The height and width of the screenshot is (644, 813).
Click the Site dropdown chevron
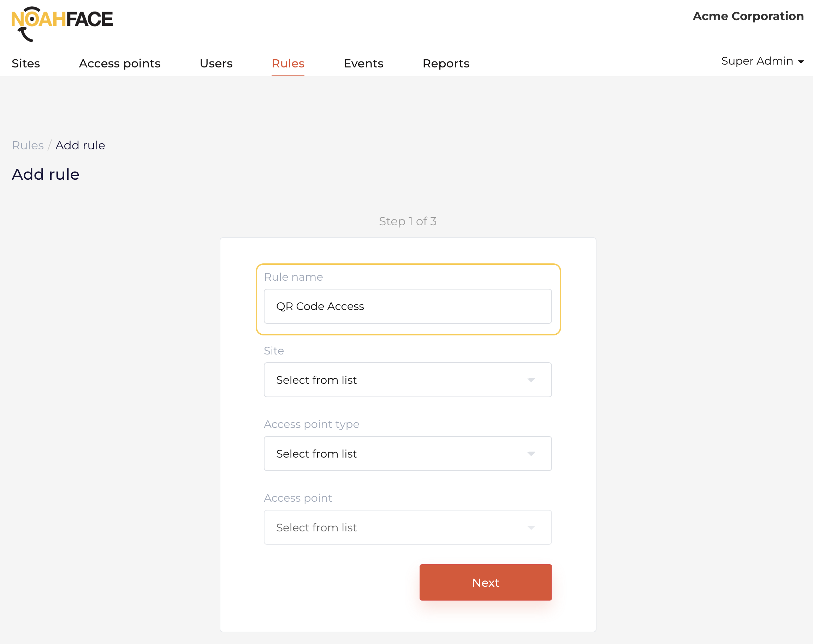coord(532,380)
